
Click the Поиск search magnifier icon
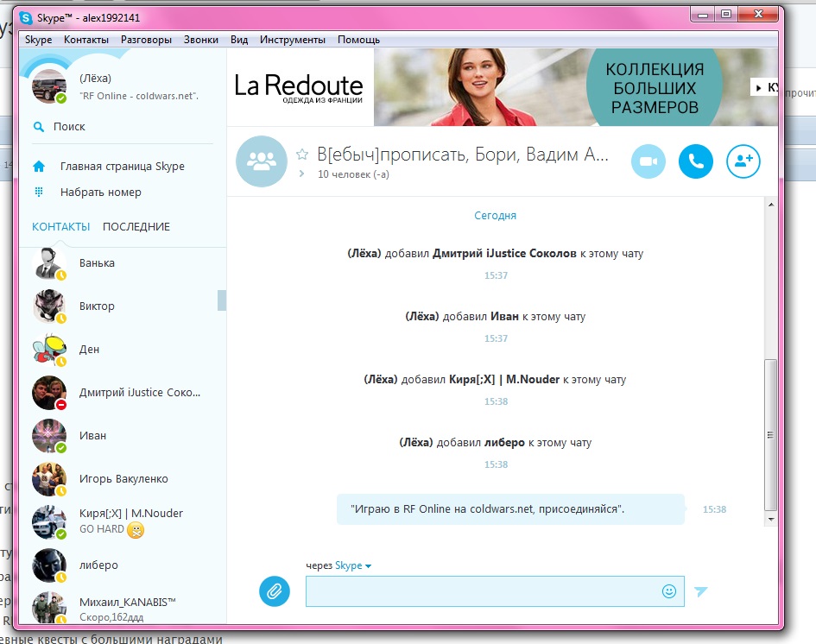tap(39, 126)
